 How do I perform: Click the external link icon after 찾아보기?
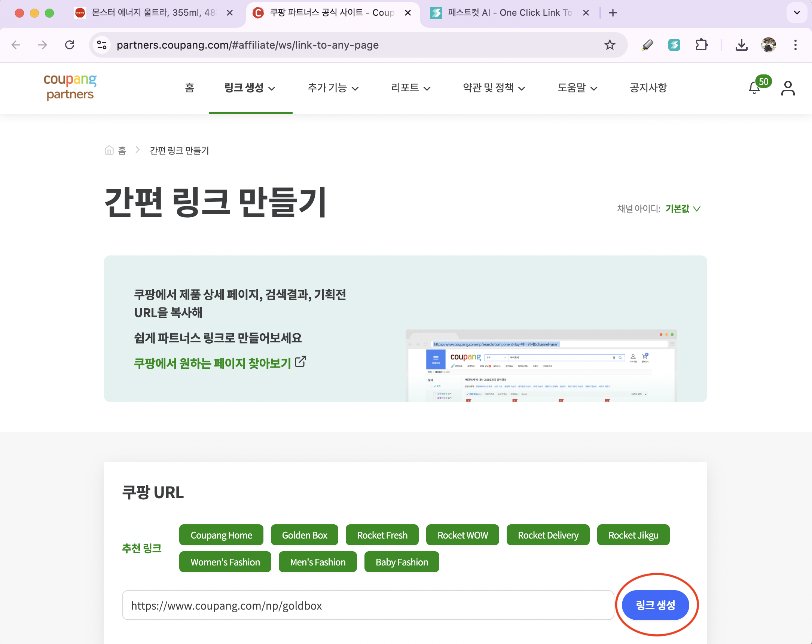coord(300,361)
